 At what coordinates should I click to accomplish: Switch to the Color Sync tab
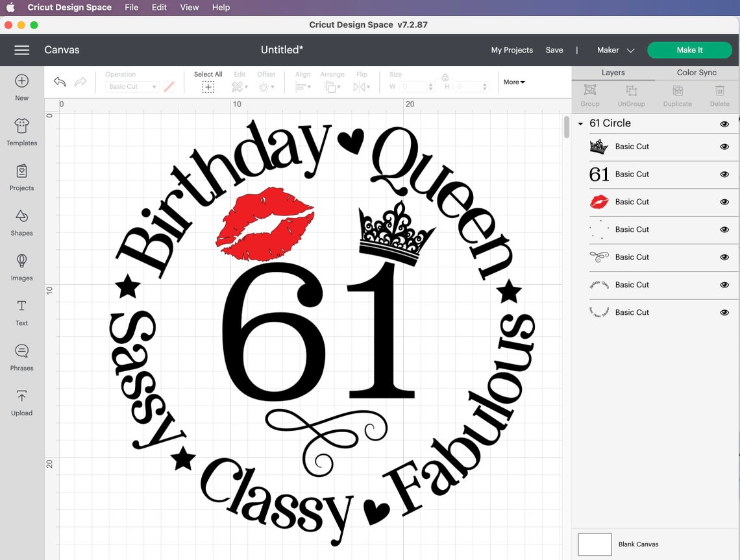pos(695,72)
